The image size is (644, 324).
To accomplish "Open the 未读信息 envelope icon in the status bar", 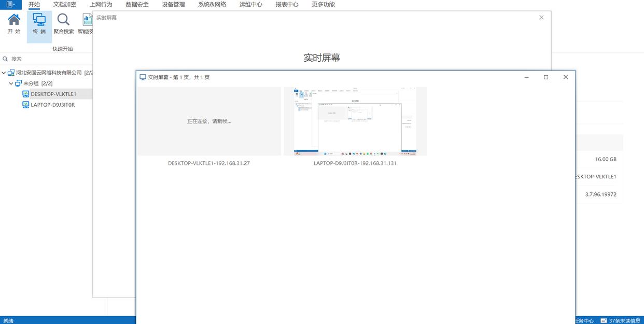I will (604, 321).
